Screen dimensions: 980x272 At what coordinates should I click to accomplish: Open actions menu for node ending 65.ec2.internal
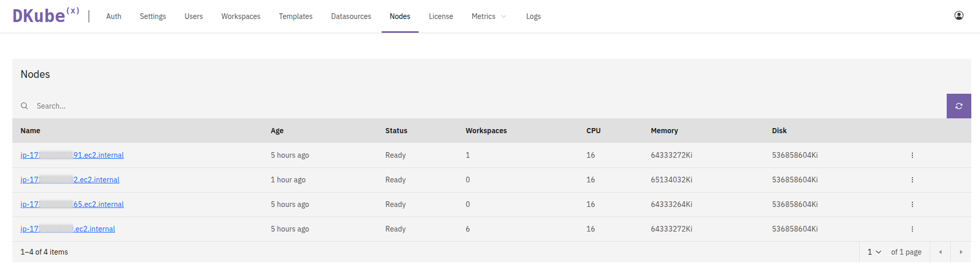click(912, 204)
